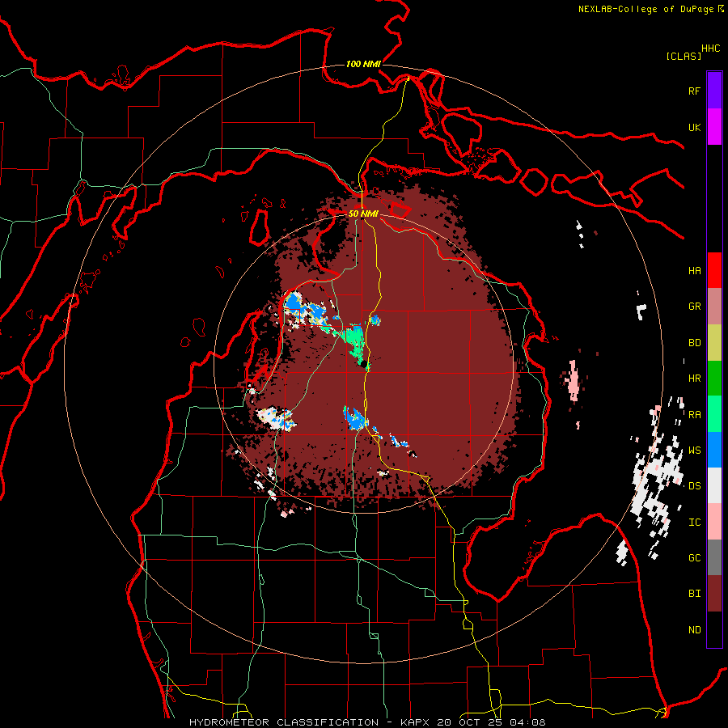Click the BI legend label
This screenshot has height=728, width=728.
click(x=694, y=594)
